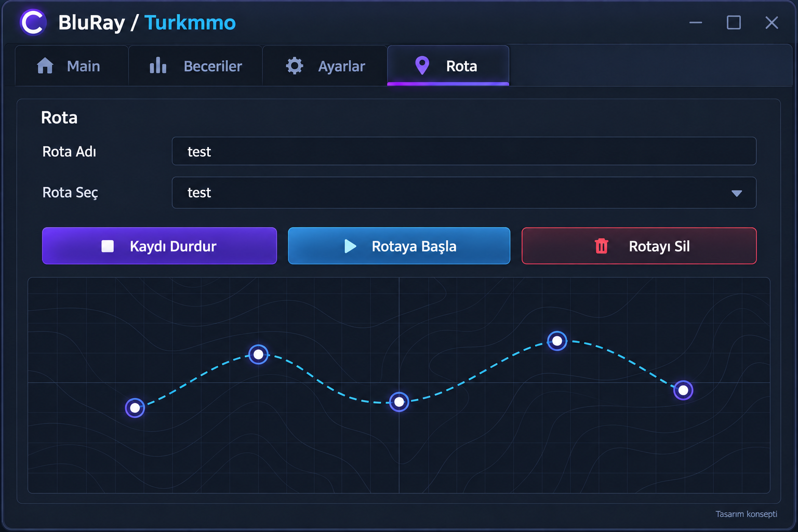Select the second route waypoint from left

click(x=258, y=354)
